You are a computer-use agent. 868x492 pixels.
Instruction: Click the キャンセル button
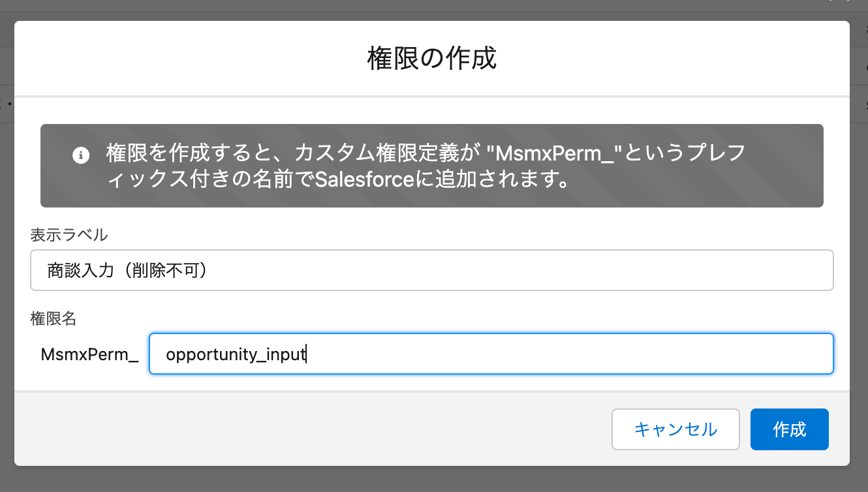click(675, 429)
